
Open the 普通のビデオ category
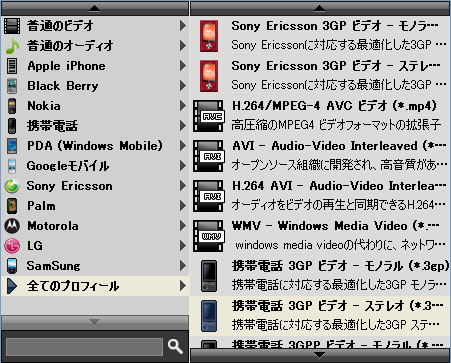point(95,26)
